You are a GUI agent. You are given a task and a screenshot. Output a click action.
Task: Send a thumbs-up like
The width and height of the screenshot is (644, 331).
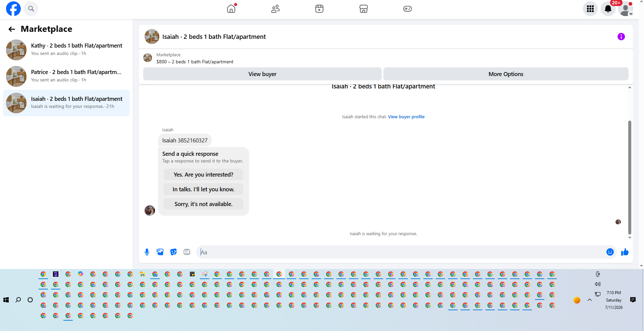[x=625, y=252]
